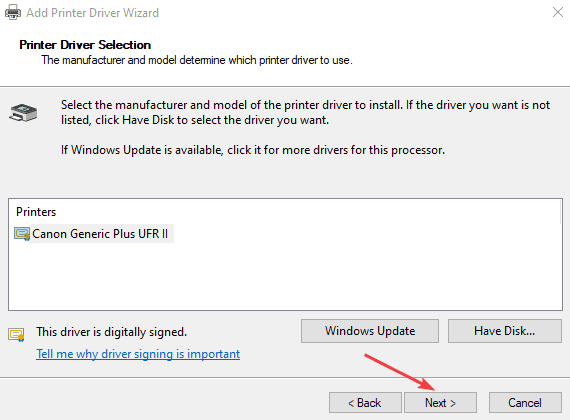This screenshot has width=570, height=420.
Task: Select Canon Generic Plus UFR II driver
Action: click(x=94, y=234)
